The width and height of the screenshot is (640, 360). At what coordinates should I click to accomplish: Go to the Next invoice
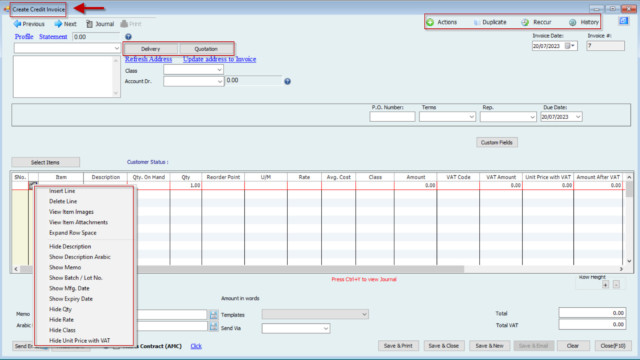pyautogui.click(x=65, y=24)
